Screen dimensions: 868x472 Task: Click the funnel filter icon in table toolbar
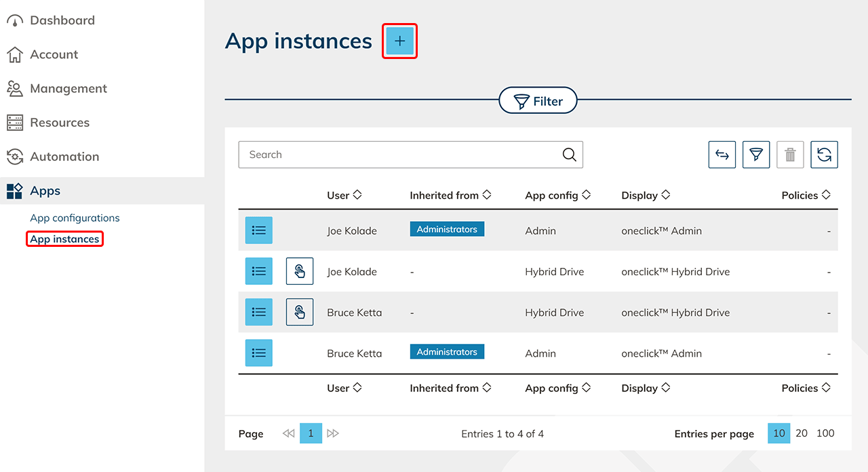point(756,155)
